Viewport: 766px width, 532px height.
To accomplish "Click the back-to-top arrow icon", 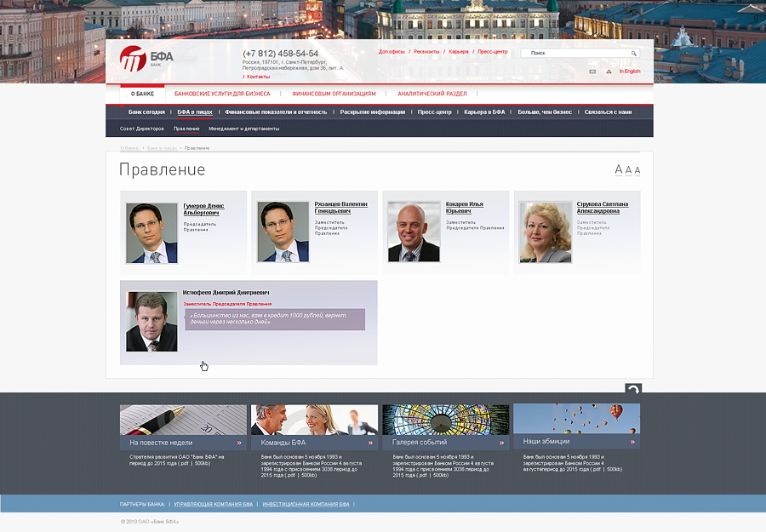I will pos(633,389).
